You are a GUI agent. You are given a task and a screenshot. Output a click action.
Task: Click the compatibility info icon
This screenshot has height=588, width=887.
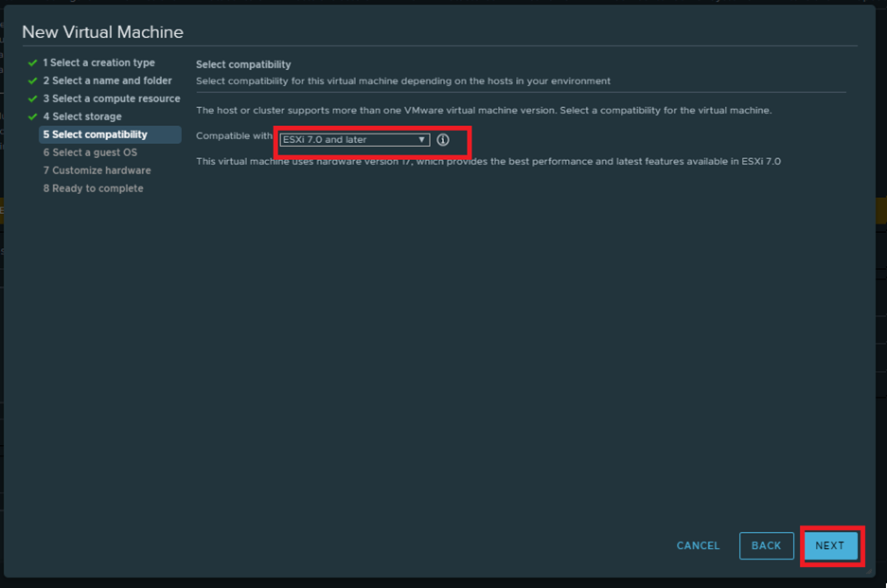click(443, 140)
